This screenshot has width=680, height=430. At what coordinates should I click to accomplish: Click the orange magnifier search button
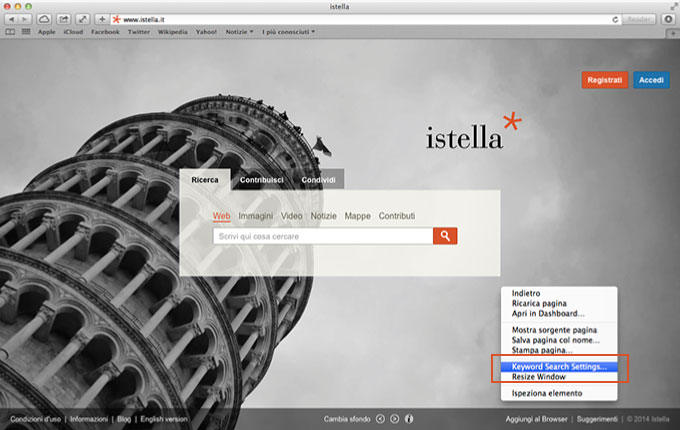coord(445,236)
